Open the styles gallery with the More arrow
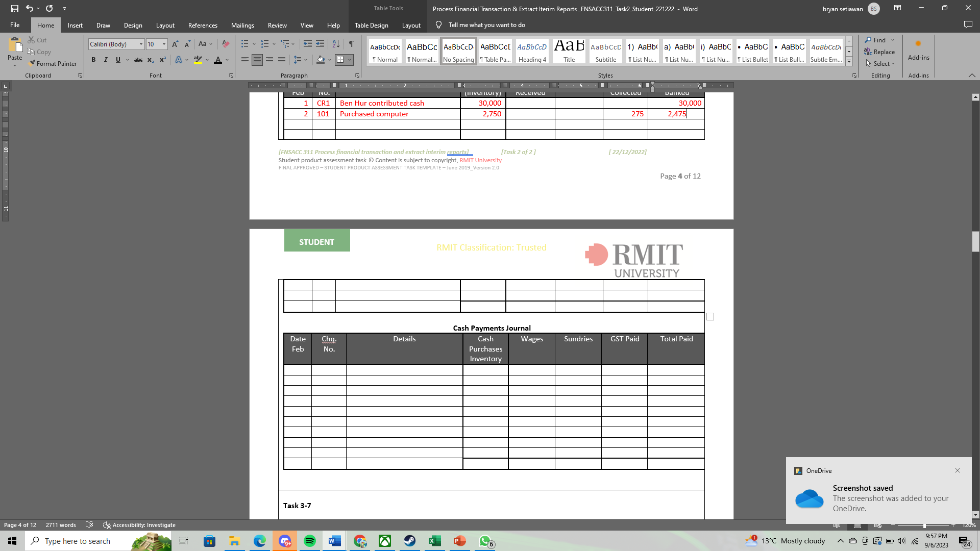 pyautogui.click(x=849, y=61)
